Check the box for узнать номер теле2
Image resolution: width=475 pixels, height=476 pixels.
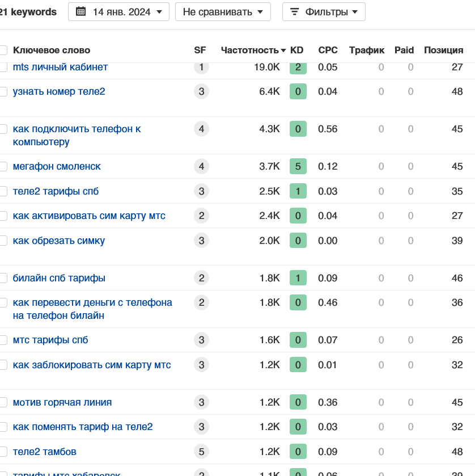pos(3,91)
